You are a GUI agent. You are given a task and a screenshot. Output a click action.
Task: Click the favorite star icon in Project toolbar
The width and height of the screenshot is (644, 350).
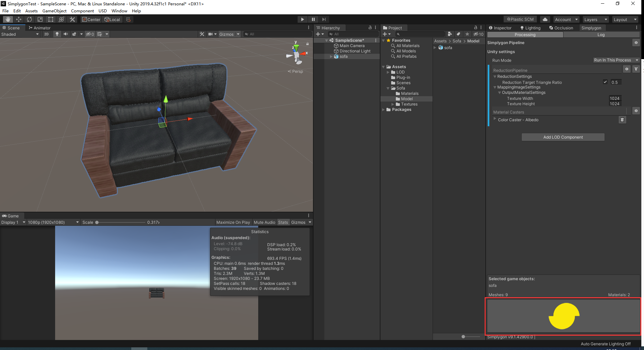tap(467, 34)
